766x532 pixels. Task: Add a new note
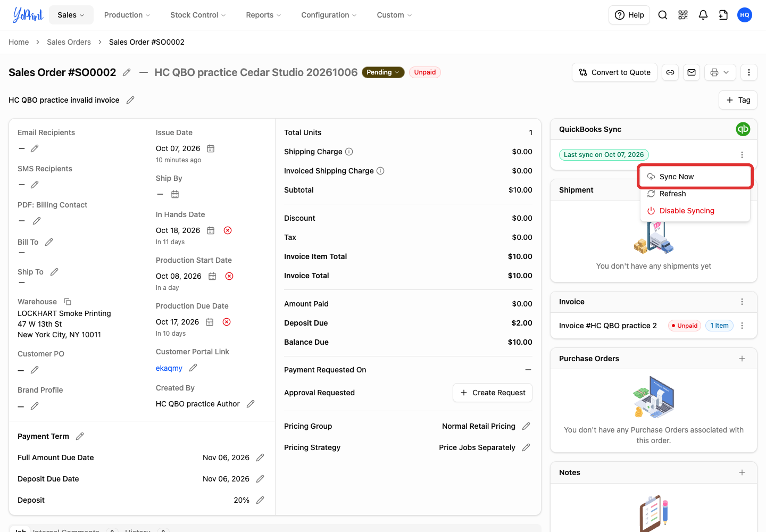[742, 472]
